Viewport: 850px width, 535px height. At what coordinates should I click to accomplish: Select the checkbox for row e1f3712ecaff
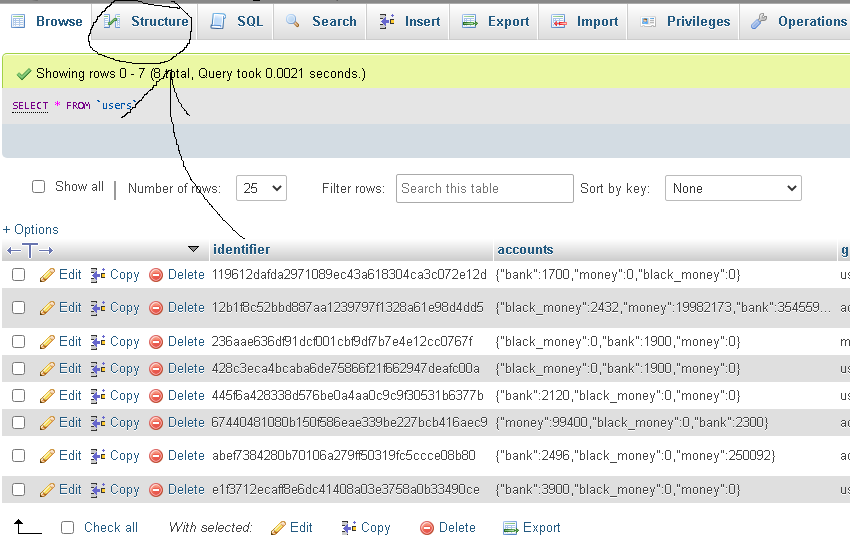coord(19,490)
